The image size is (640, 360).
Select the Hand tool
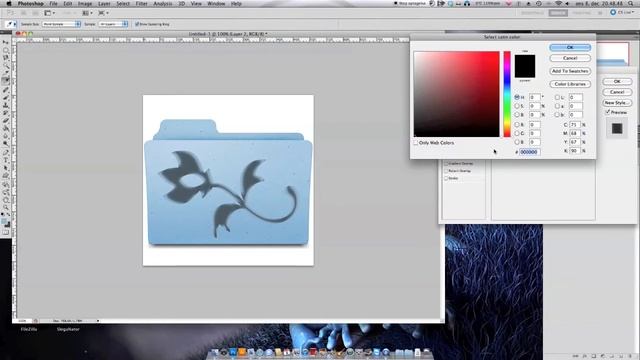pyautogui.click(x=6, y=200)
